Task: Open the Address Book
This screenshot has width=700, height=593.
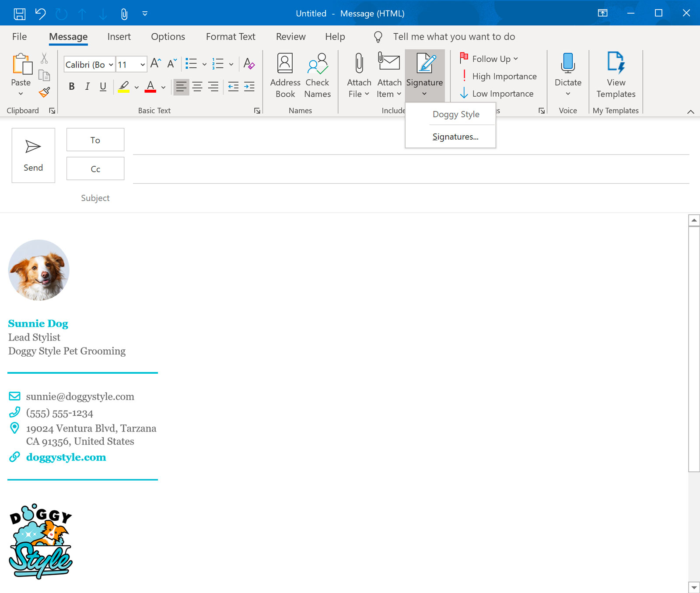Action: 285,76
